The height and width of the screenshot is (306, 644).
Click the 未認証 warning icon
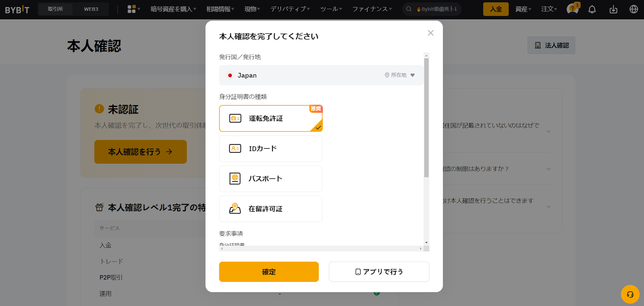coord(99,109)
